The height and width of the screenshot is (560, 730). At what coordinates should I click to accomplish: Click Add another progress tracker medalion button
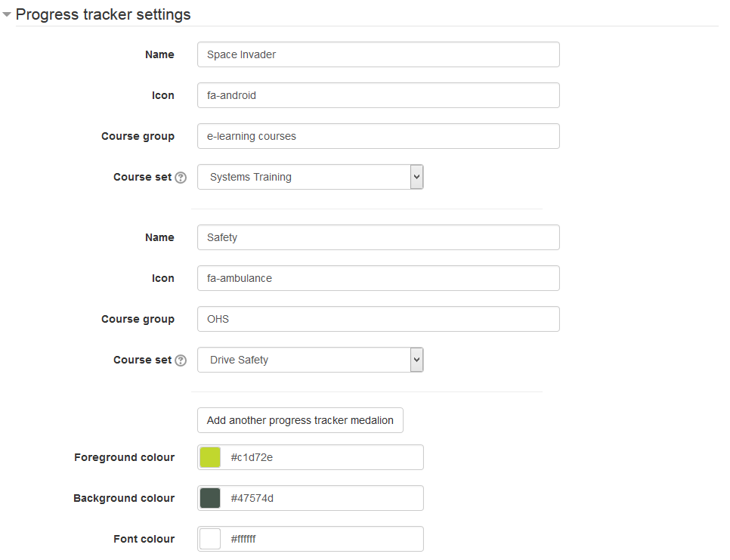(x=300, y=420)
